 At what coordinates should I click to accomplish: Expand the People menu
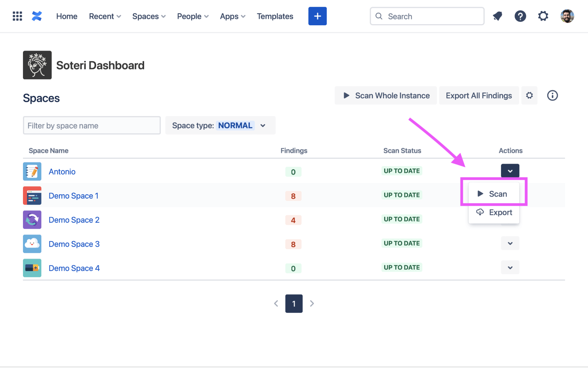pos(193,16)
